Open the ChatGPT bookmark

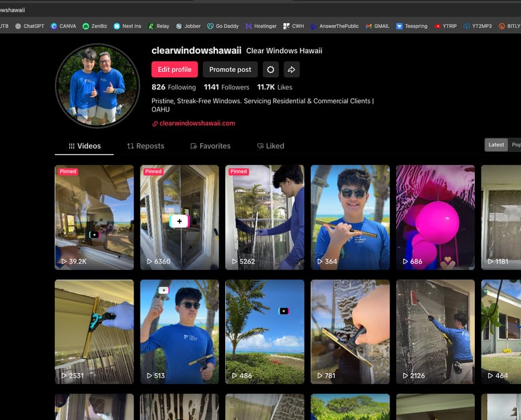click(x=30, y=26)
